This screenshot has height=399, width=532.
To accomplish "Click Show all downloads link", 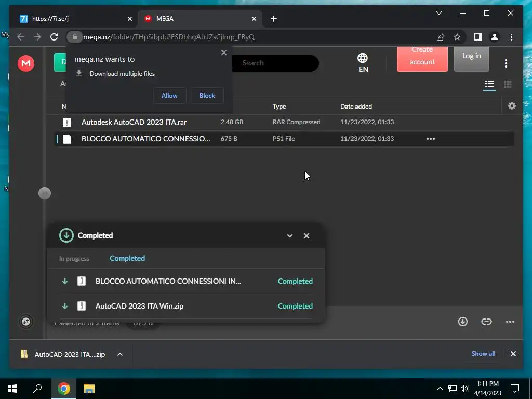I will pos(483,353).
